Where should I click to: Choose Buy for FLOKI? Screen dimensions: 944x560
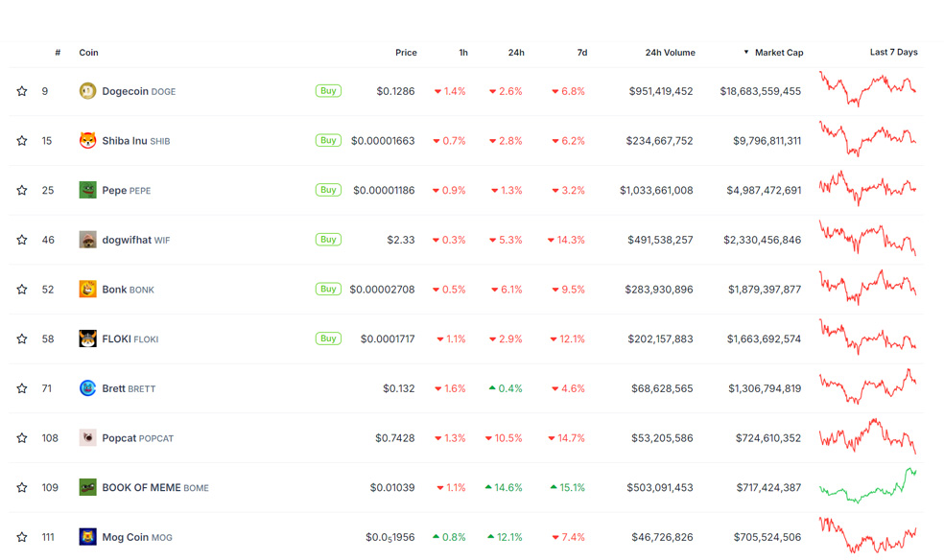click(x=328, y=338)
